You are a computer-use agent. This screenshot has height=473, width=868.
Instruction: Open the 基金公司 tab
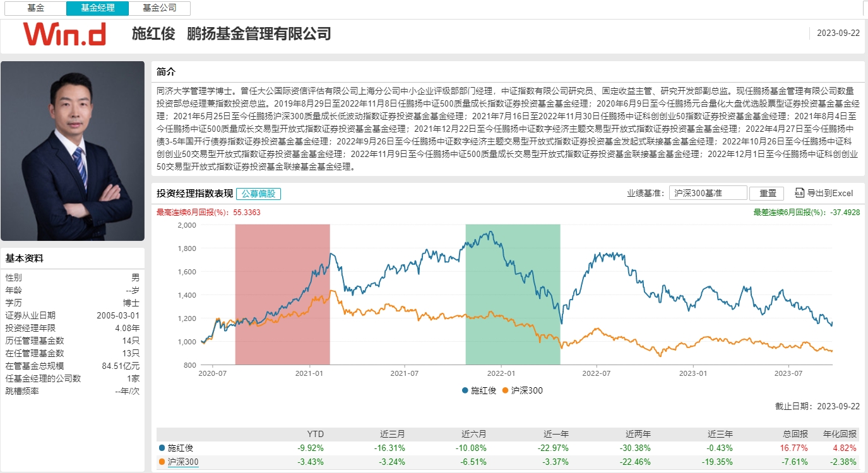coord(159,8)
